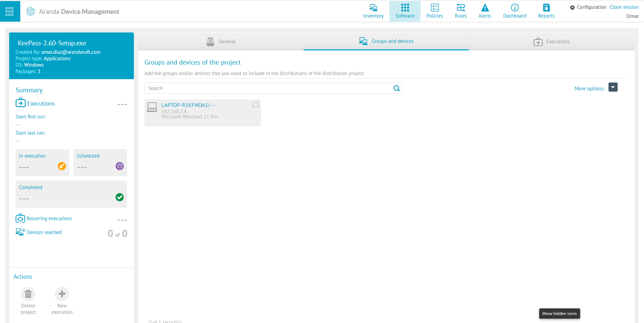
Task: Click the Show hidden icons tray tooltip
Action: [559, 314]
